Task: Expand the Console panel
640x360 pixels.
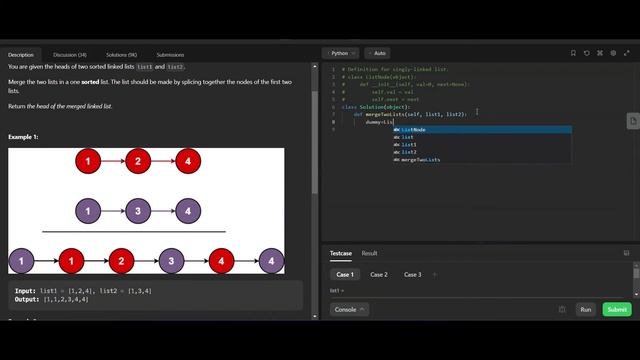Action: tap(349, 309)
